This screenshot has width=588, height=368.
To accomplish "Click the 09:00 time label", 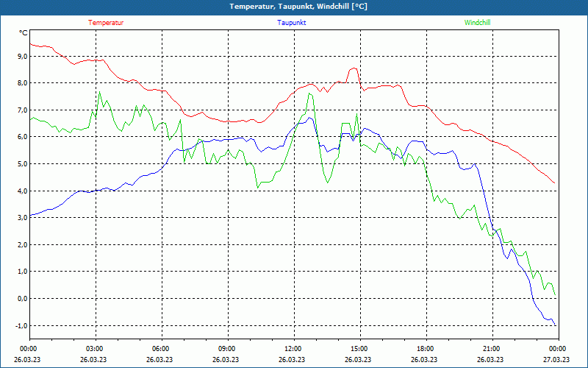I will (228, 349).
